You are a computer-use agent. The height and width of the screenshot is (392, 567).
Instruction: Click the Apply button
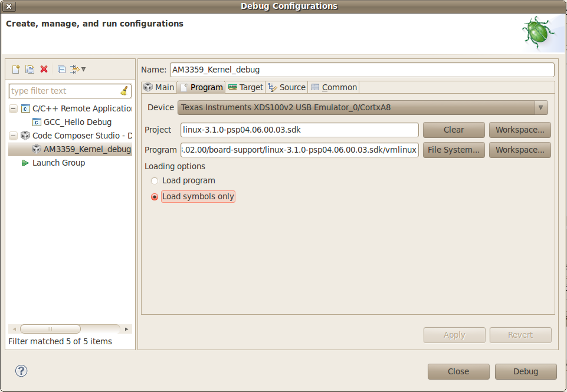[454, 335]
